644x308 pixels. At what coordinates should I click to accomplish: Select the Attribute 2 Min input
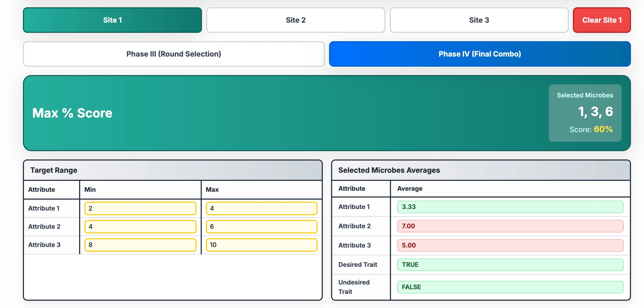pos(140,226)
